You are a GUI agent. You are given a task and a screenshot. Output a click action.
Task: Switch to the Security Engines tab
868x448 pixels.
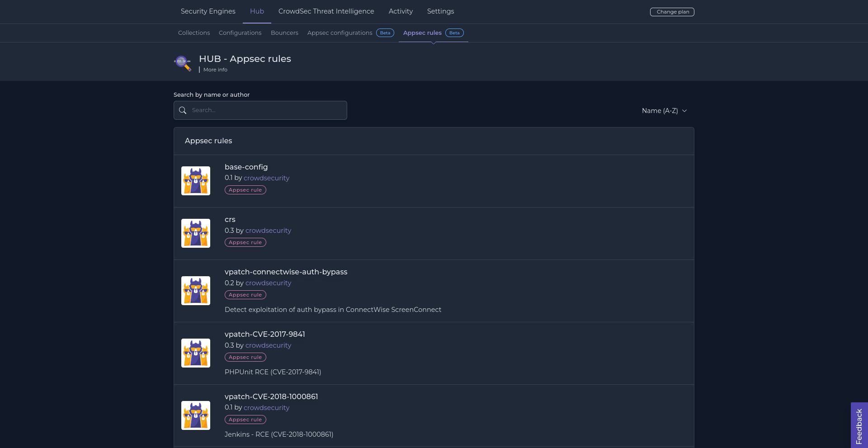[x=208, y=11]
